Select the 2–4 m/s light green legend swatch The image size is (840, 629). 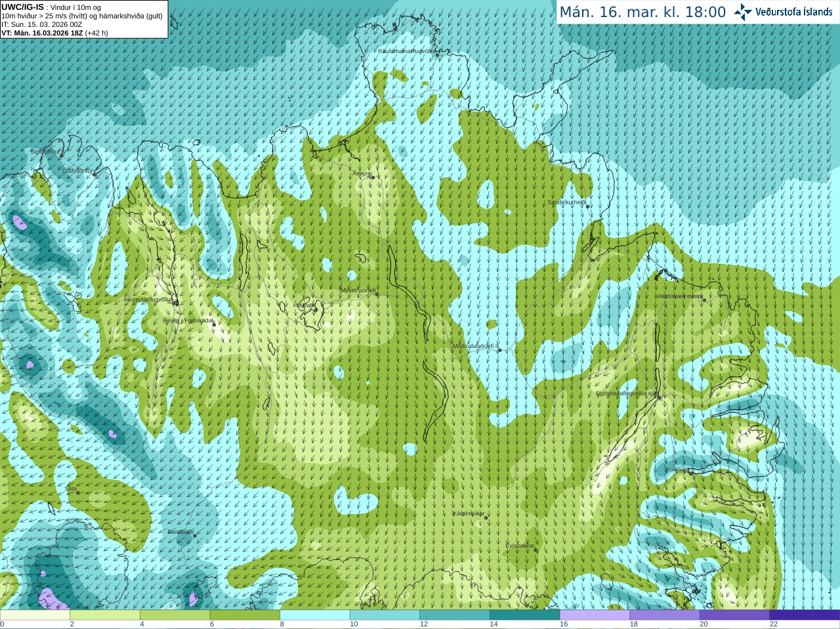click(x=105, y=615)
